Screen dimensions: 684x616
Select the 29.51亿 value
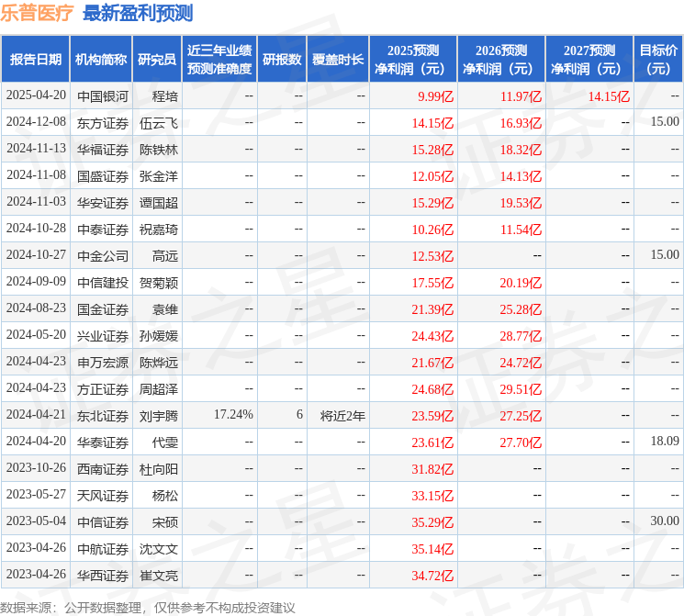[x=521, y=389]
